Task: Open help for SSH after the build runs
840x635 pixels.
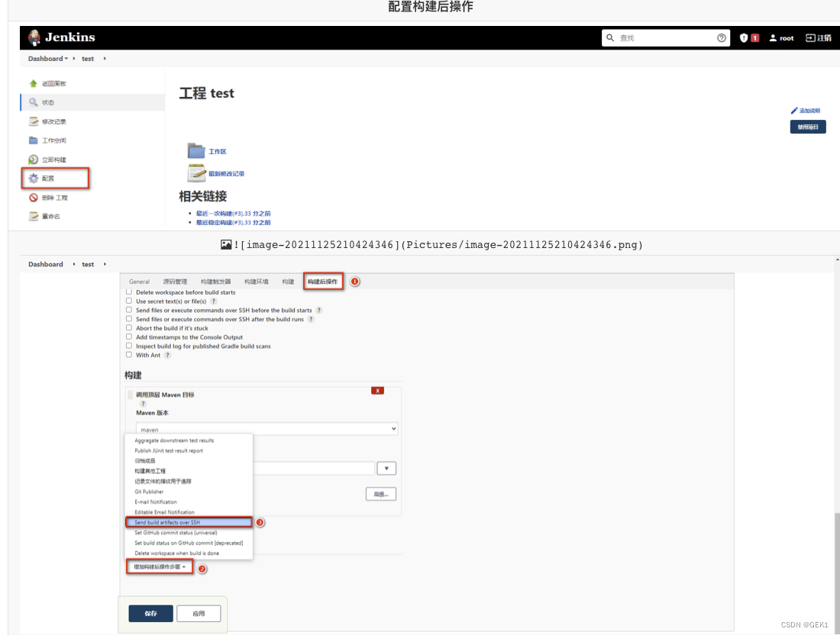Action: [311, 319]
